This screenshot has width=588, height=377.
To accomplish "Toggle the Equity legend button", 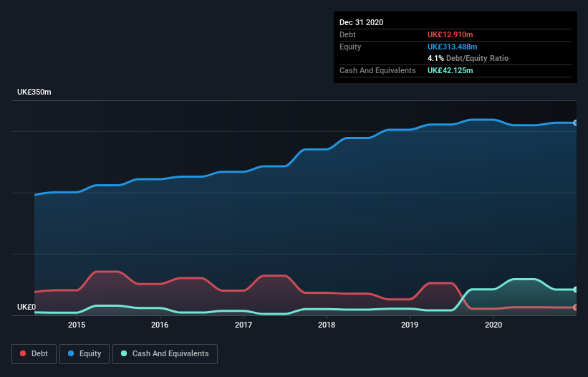I will (x=85, y=354).
